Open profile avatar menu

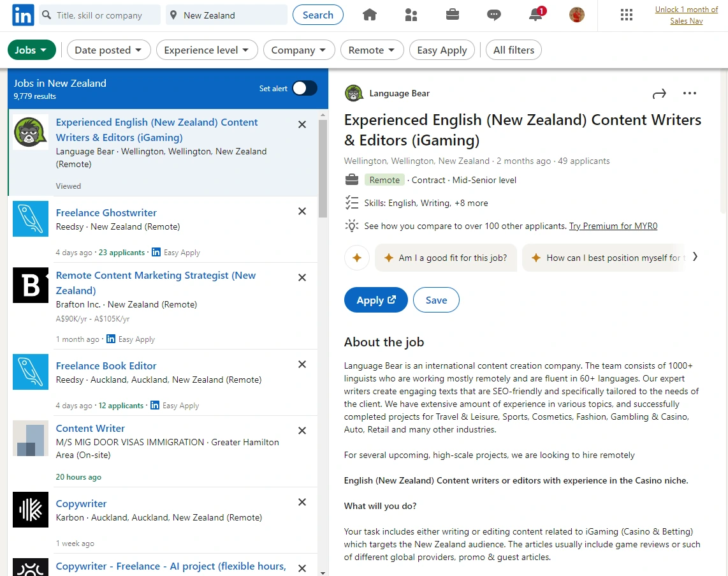tap(577, 15)
